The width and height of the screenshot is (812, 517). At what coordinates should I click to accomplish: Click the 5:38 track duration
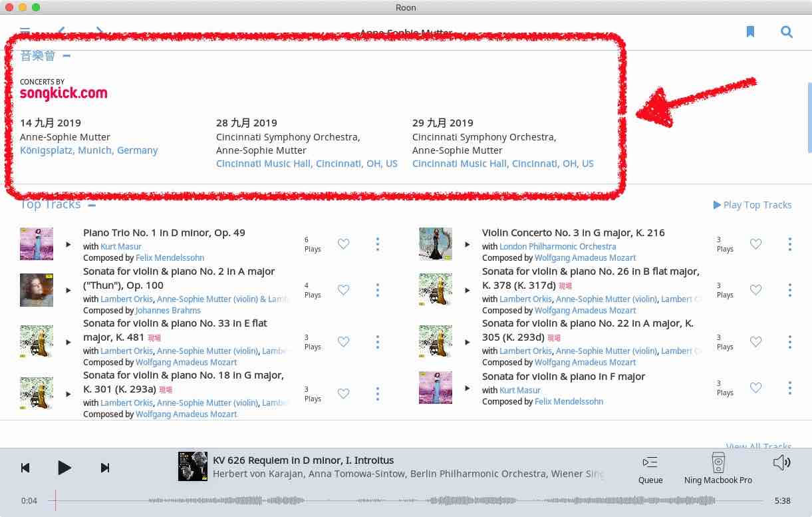click(x=783, y=500)
